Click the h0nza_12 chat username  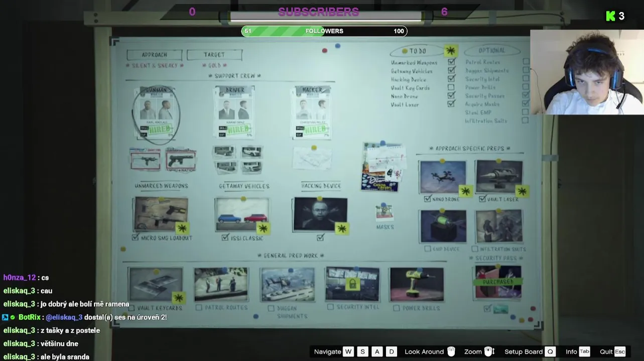[x=20, y=278]
